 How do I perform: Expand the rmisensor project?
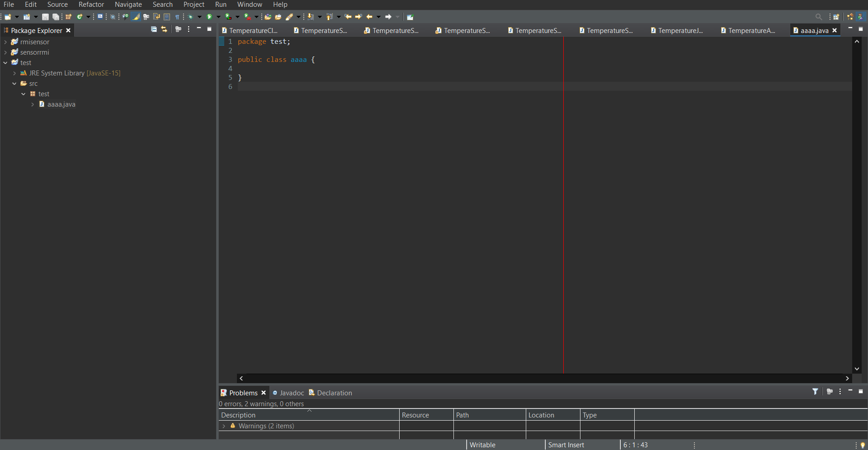[x=5, y=42]
